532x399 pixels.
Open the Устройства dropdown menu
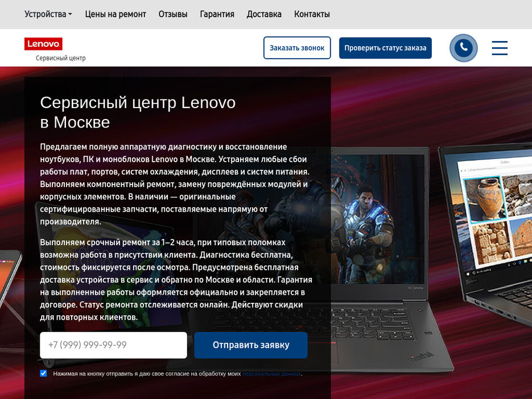48,14
